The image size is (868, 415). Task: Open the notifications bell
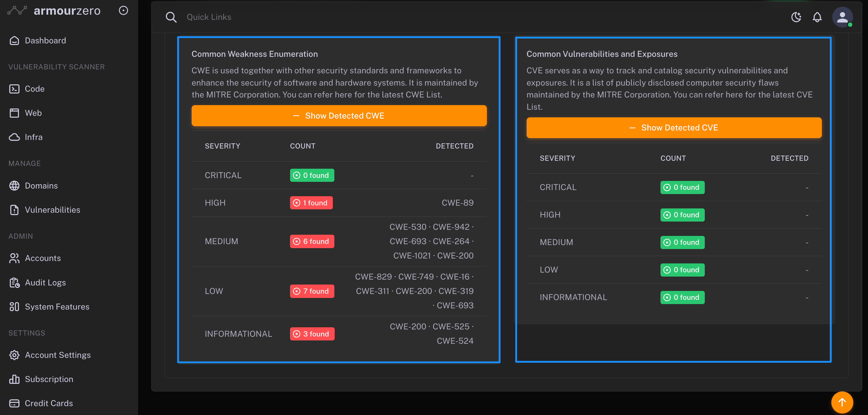817,17
